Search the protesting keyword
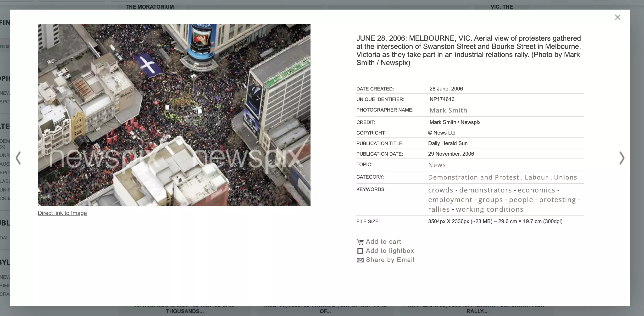 click(557, 200)
